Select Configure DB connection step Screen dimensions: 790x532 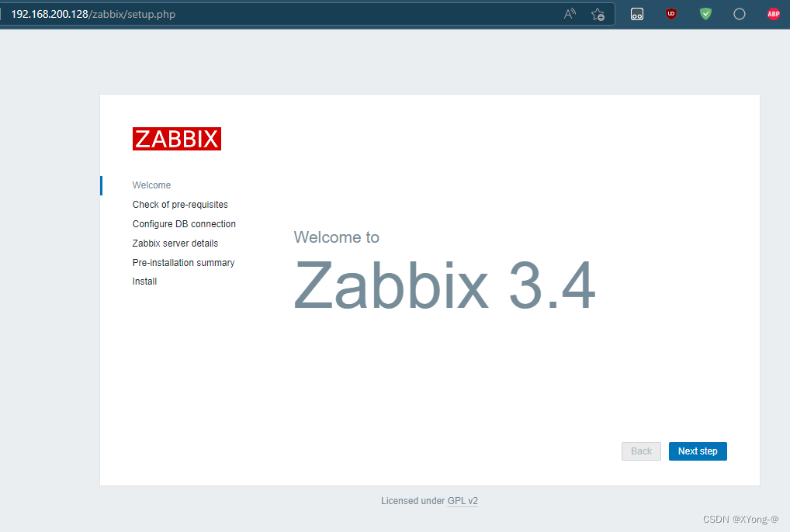[x=184, y=224]
